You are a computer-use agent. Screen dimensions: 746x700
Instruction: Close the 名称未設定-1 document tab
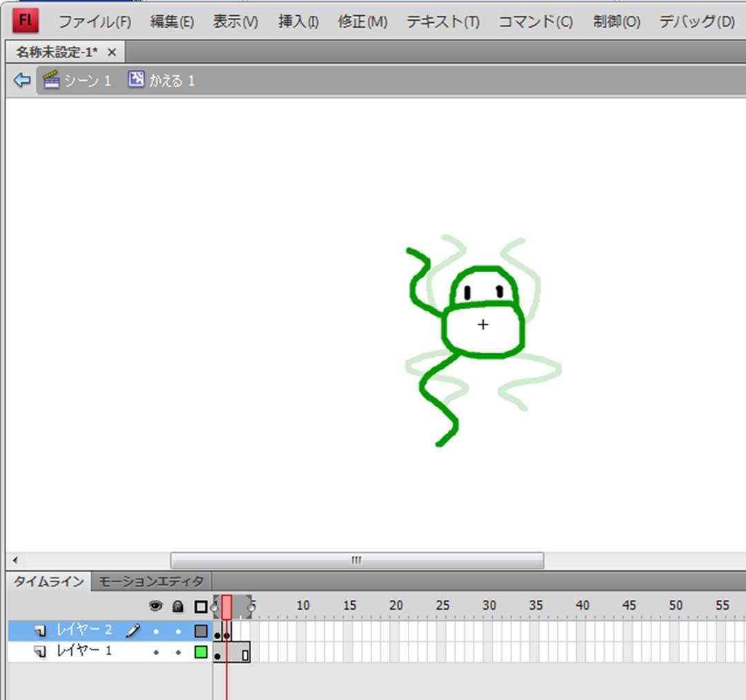coord(112,52)
